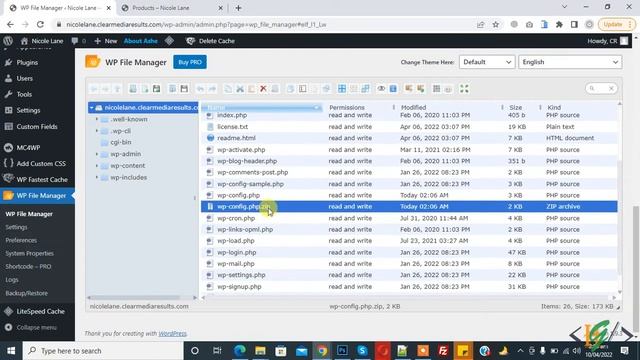Open the theme dropdown showing Default
This screenshot has width=640, height=360.
[487, 62]
